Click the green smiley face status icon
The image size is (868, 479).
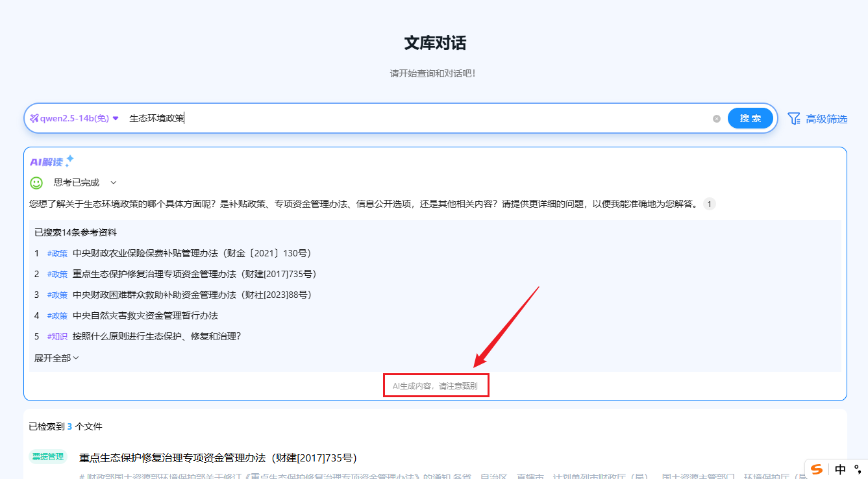tap(36, 183)
